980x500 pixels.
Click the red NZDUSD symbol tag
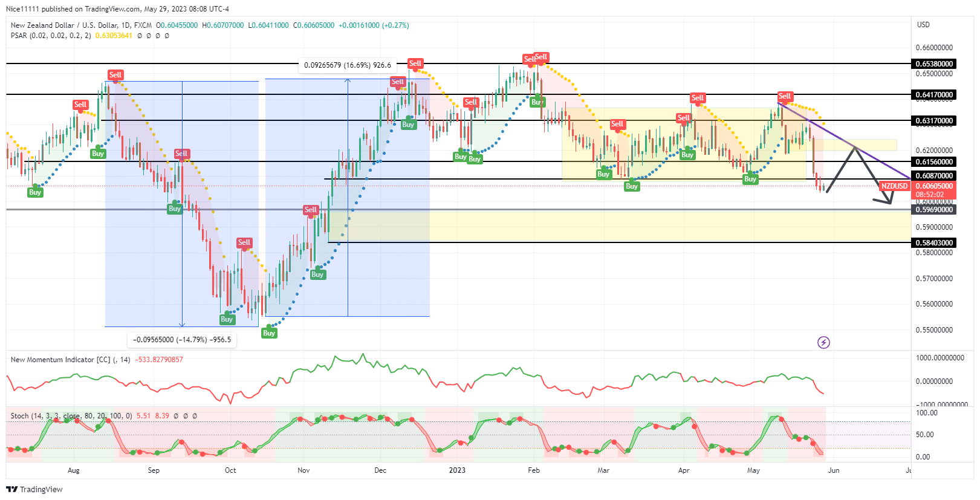(x=895, y=186)
